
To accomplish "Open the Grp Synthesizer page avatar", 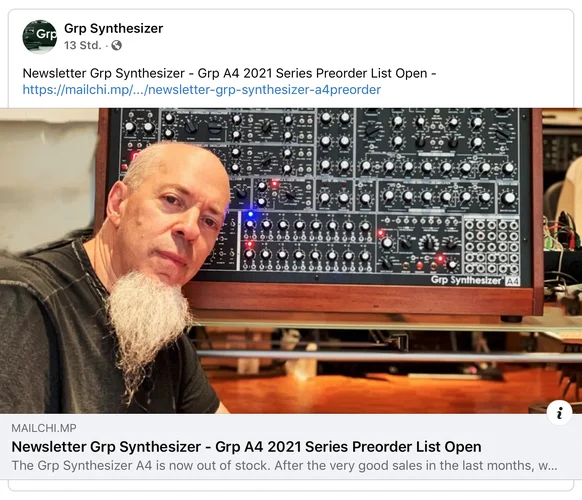I will coord(39,37).
